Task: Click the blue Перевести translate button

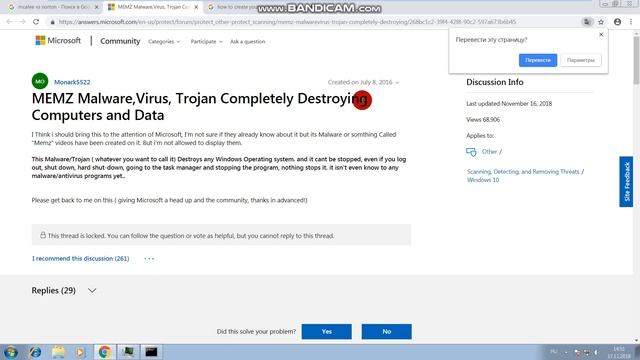Action: 538,60
